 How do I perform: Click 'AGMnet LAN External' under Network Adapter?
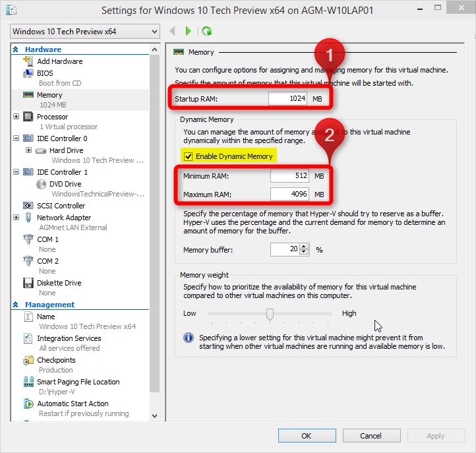pyautogui.click(x=73, y=227)
